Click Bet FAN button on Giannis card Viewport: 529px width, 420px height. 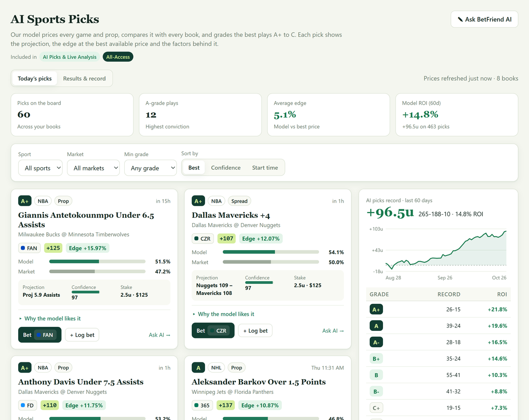pyautogui.click(x=40, y=335)
